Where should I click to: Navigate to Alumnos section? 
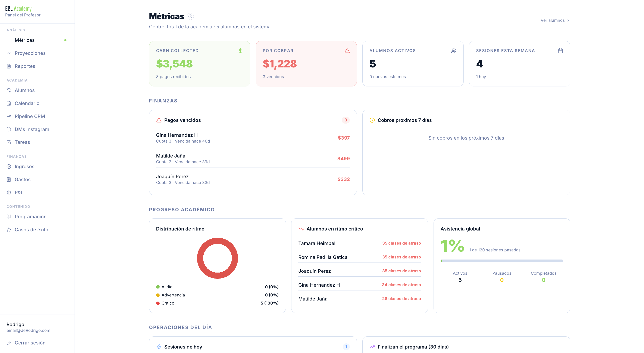[37, 90]
